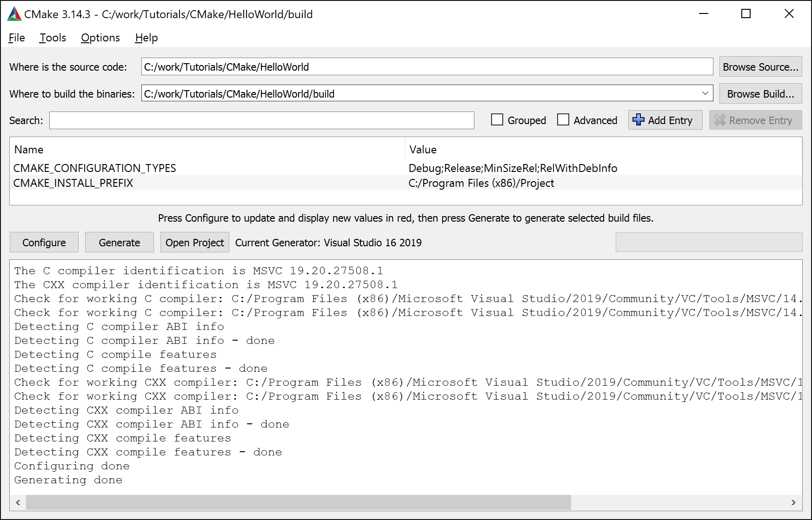Screen dimensions: 812x520
Task: Open the build directory history dropdown
Action: [x=706, y=93]
